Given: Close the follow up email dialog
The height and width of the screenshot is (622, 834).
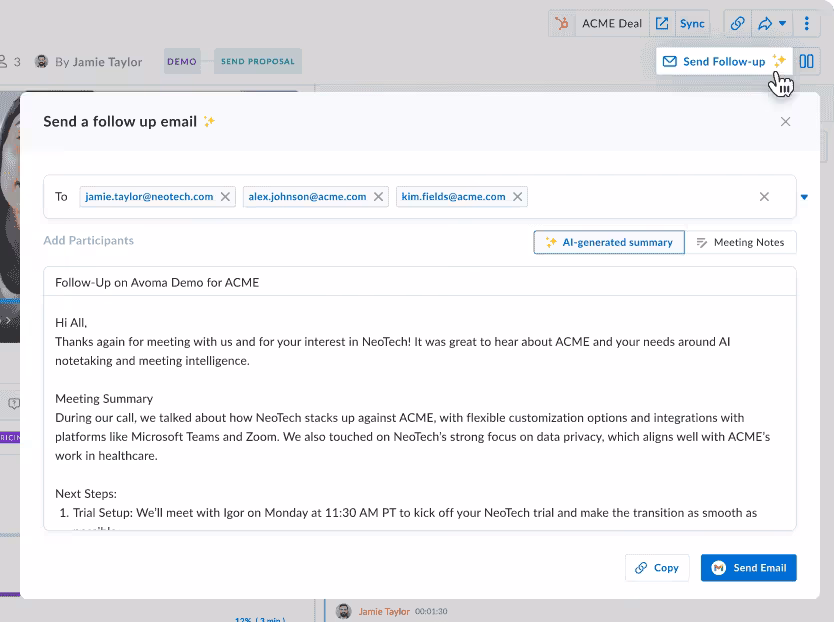Looking at the screenshot, I should (785, 122).
